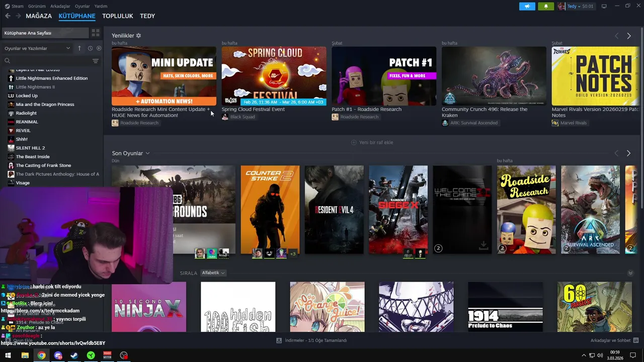Image resolution: width=644 pixels, height=362 pixels.
Task: Toggle recent activity clock filter
Action: [x=90, y=48]
